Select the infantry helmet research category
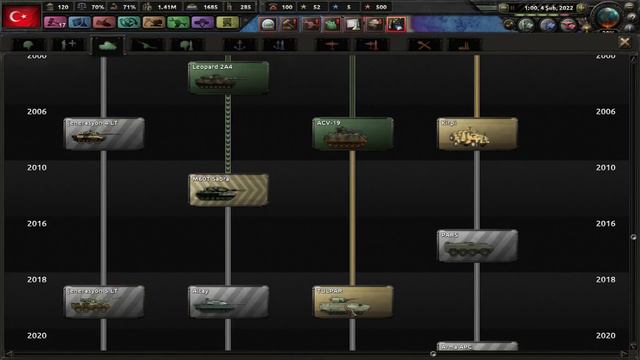Image resolution: width=640 pixels, height=360 pixels. coord(28,45)
